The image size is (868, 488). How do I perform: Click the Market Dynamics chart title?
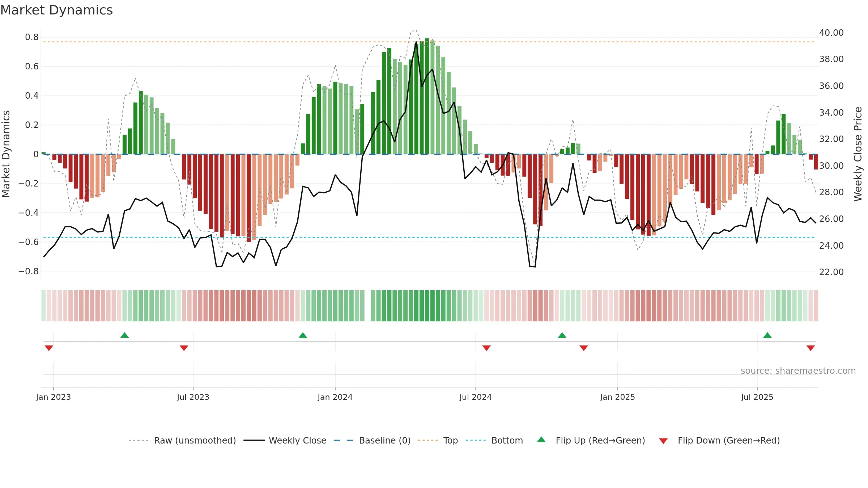point(57,10)
